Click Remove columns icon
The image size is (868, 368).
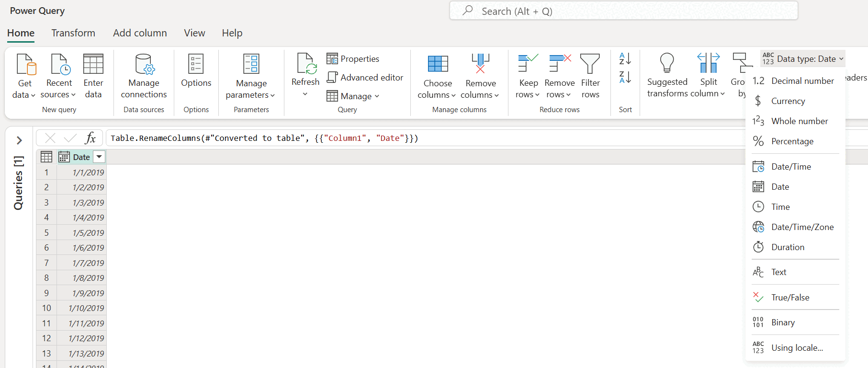point(480,64)
